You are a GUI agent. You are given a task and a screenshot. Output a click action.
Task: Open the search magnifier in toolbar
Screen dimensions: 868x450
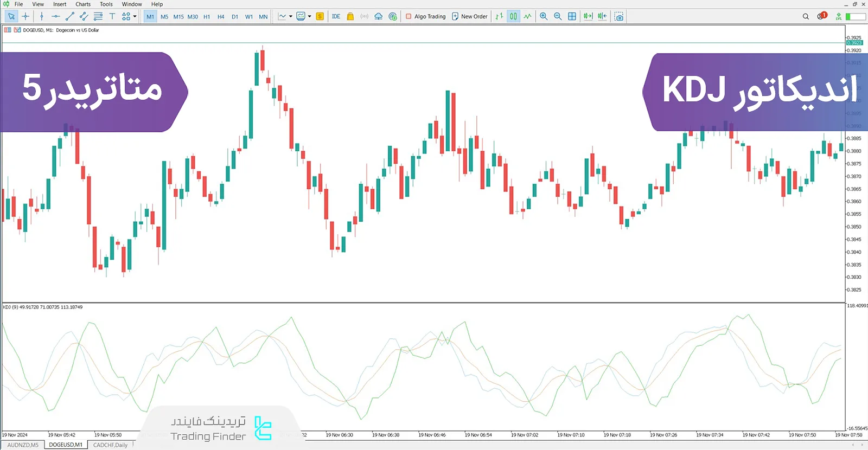point(806,16)
